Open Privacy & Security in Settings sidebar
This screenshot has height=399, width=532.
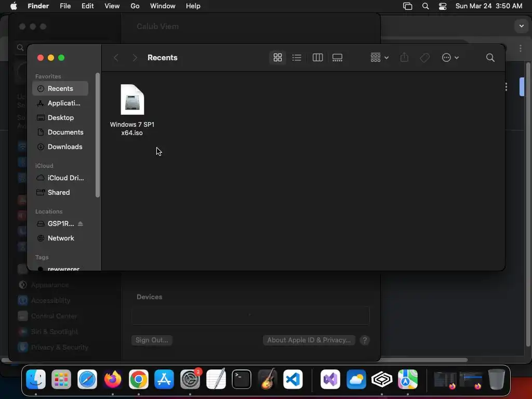point(54,347)
